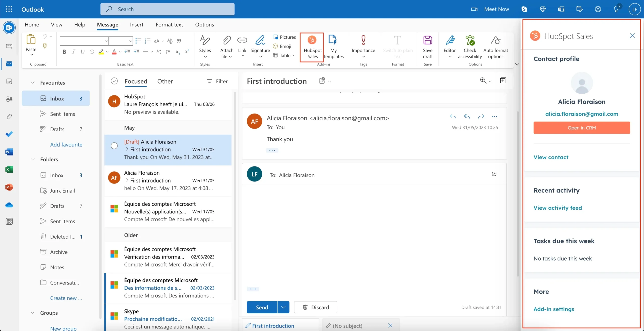The image size is (644, 331).
Task: Click the Open in CRM button
Action: 582,128
